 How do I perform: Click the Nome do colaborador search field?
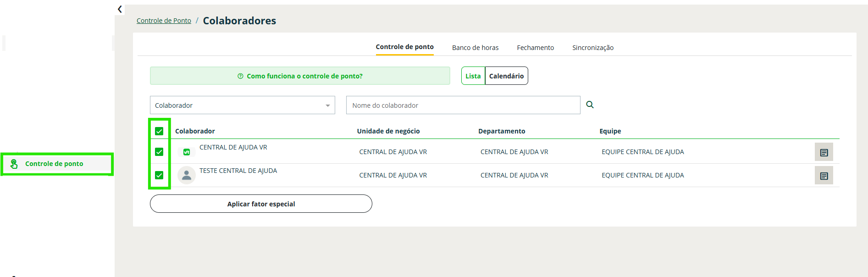(463, 105)
